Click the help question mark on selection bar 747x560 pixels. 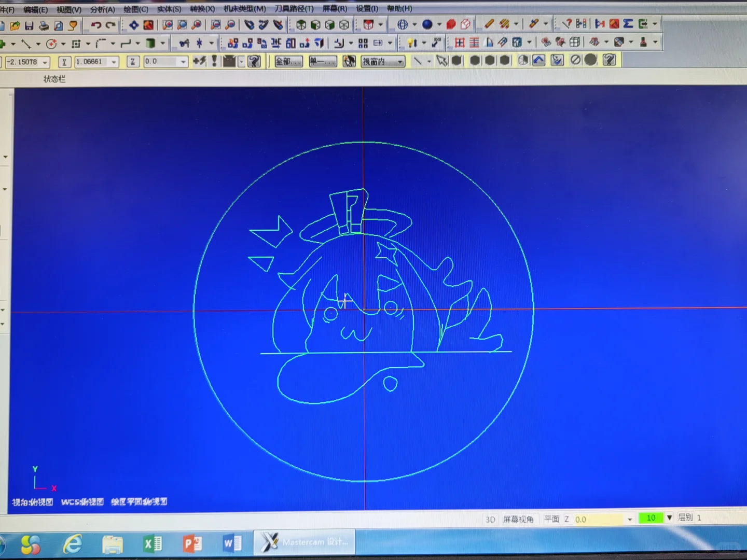click(610, 60)
